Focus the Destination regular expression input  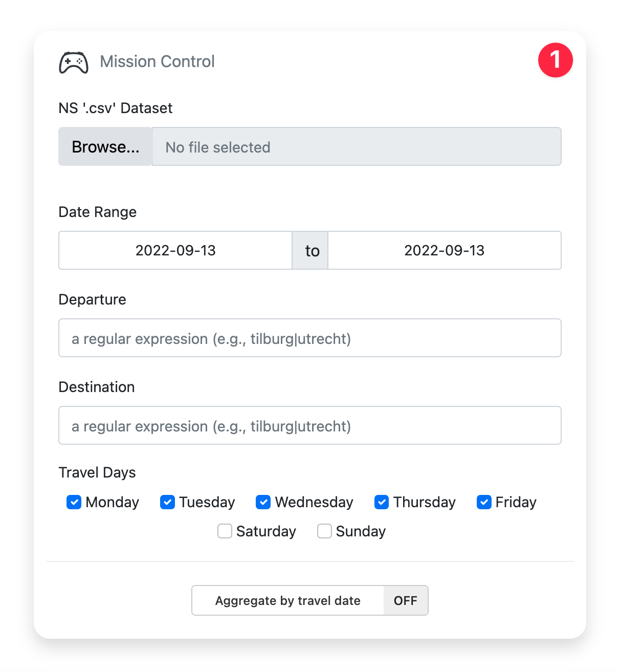point(309,426)
